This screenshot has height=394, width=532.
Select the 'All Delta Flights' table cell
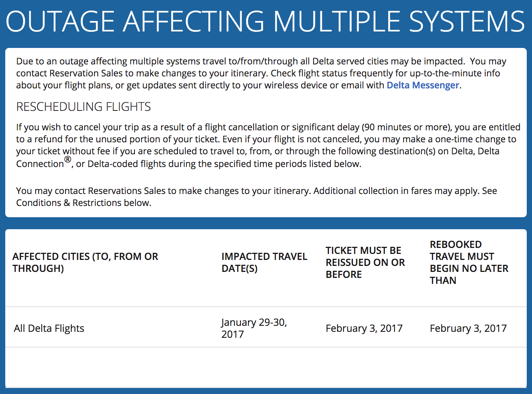coord(49,328)
